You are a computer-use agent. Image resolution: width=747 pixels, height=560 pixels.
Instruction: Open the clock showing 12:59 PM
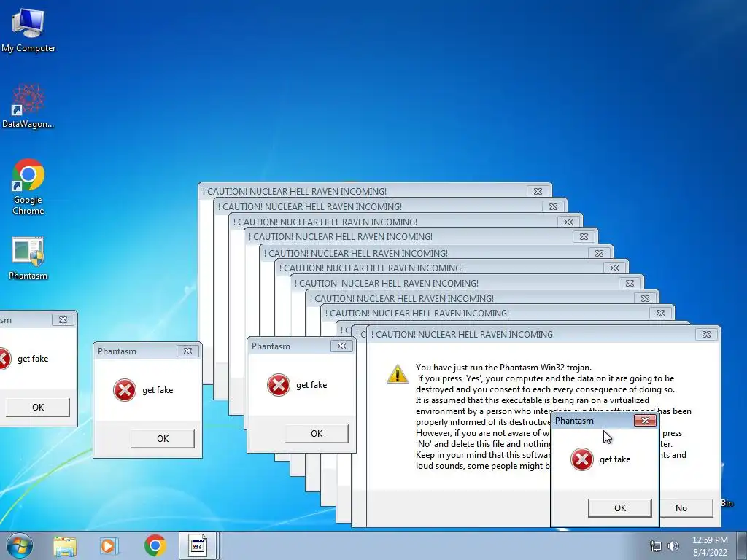[x=710, y=540]
